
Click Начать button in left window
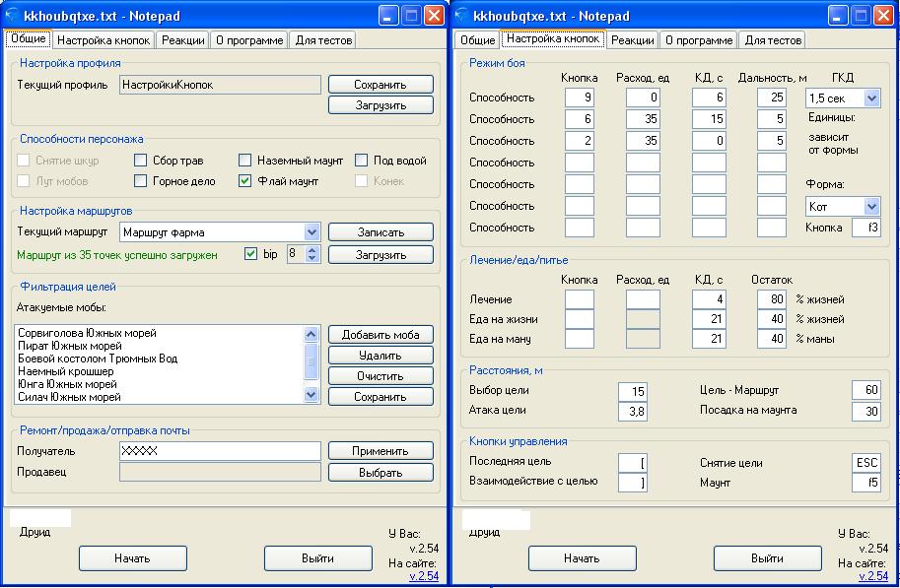132,558
